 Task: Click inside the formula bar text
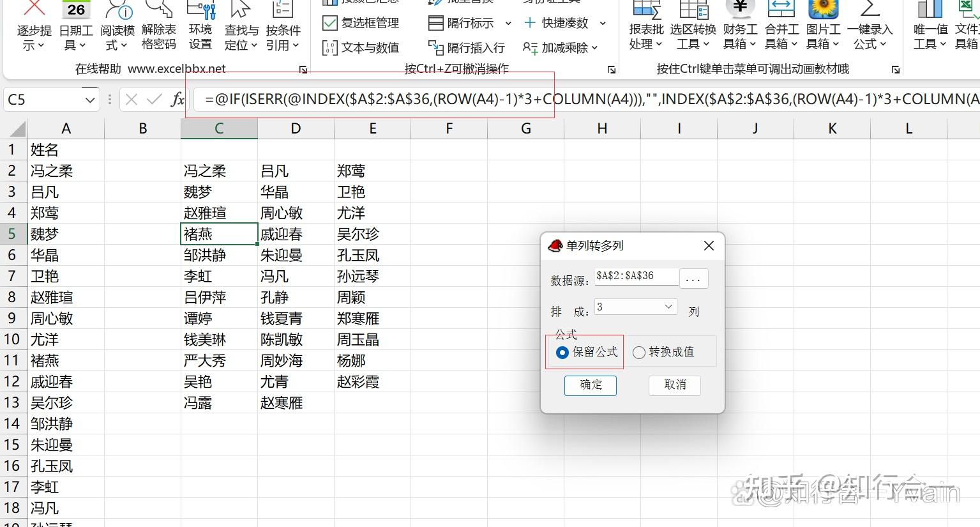[587, 99]
